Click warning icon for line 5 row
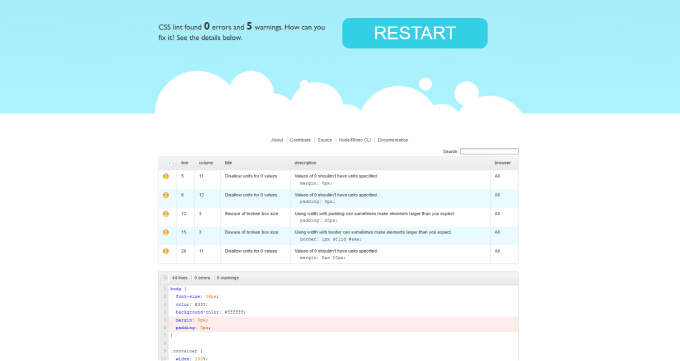Screen dimensions: 680x361 (x=166, y=176)
